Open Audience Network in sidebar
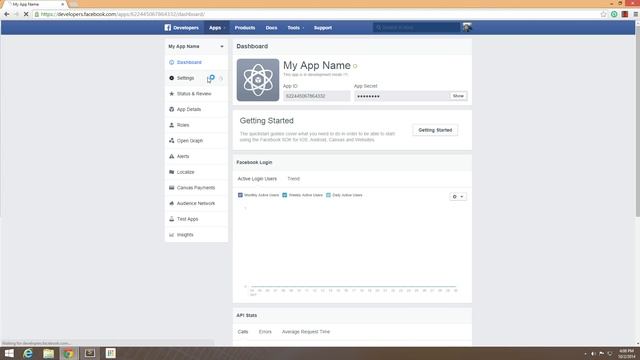 click(196, 203)
